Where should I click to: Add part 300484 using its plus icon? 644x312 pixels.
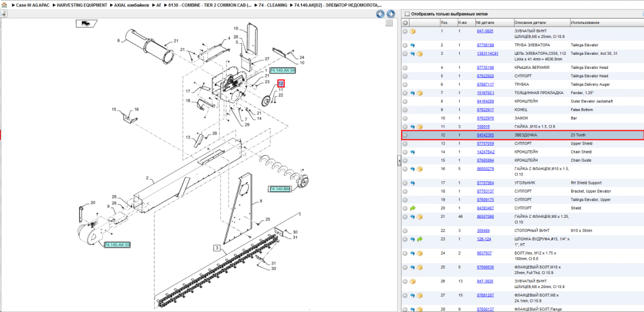coord(405,231)
